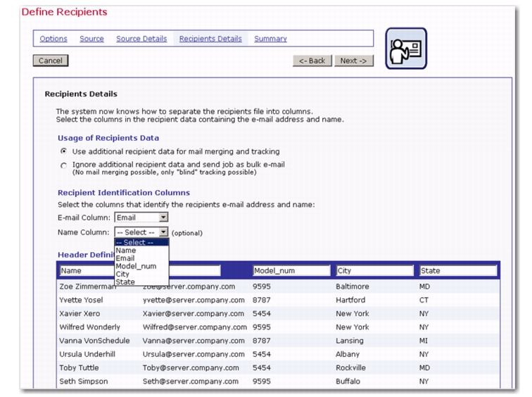532x397 pixels.
Task: Select 'Use additional recipient data' radio option
Action: pos(65,151)
